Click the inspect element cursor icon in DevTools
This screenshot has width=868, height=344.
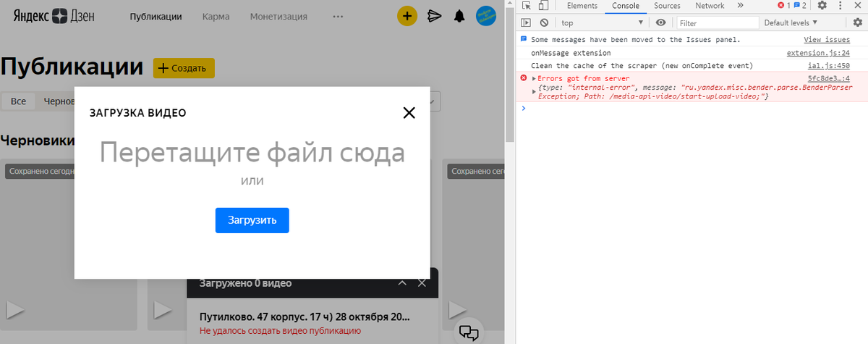click(x=527, y=6)
